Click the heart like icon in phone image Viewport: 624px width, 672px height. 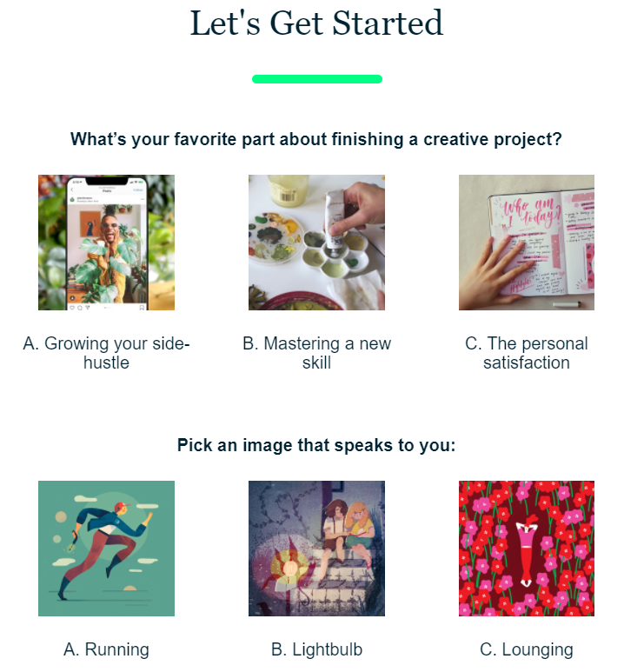[72, 308]
